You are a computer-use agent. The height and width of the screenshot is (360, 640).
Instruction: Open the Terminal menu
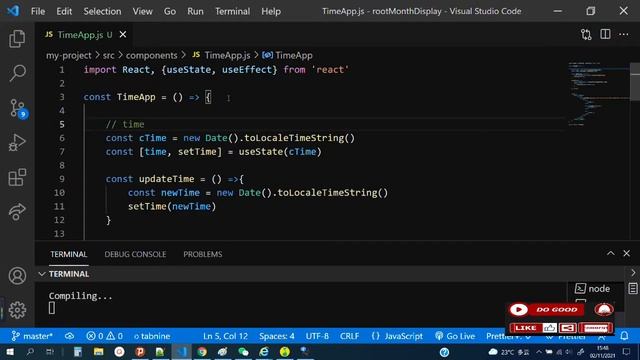233,11
